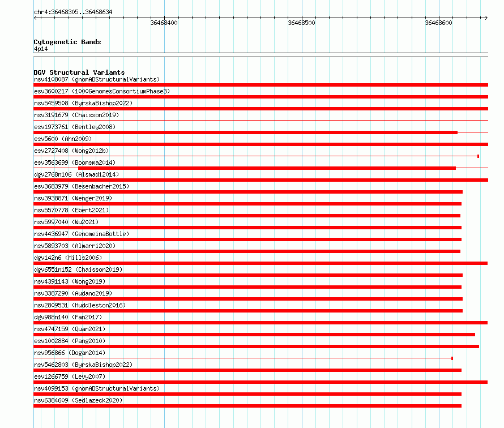
Task: Select the nsv4099153 (gnomADStructuralVariants) label
Action: point(97,388)
